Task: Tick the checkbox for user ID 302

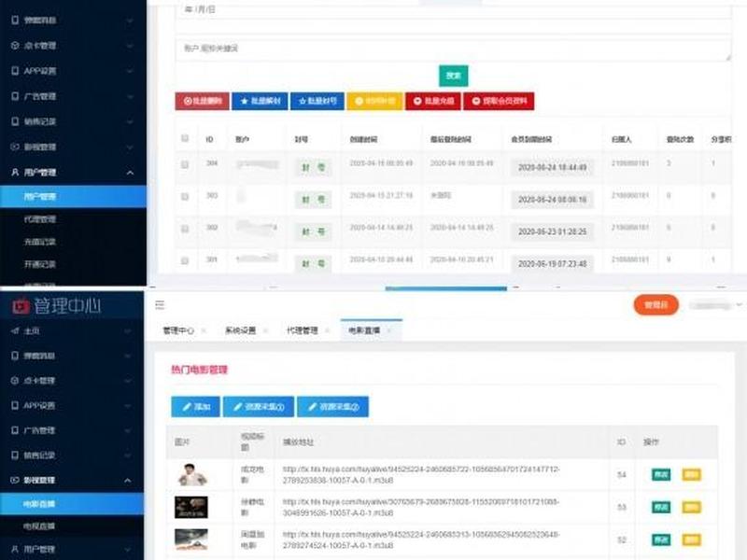Action: 185,229
